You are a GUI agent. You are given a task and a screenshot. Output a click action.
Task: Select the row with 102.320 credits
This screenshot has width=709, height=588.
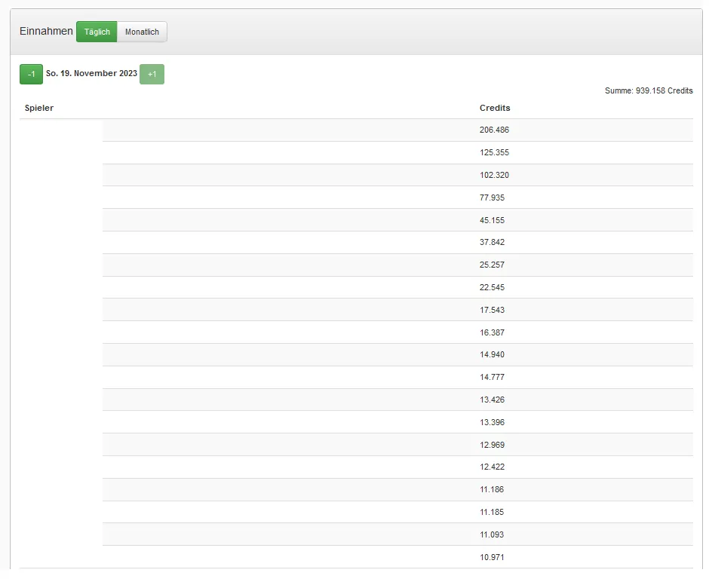494,175
